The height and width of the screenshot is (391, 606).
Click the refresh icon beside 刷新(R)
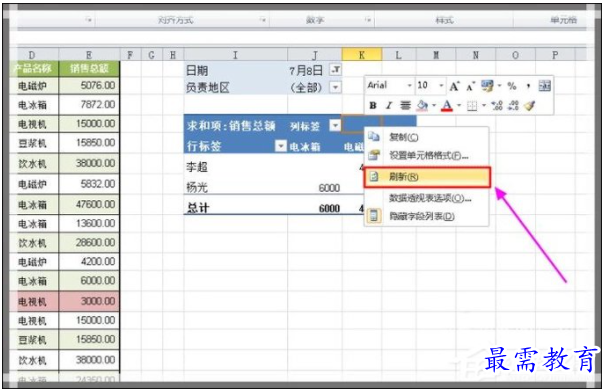click(374, 177)
